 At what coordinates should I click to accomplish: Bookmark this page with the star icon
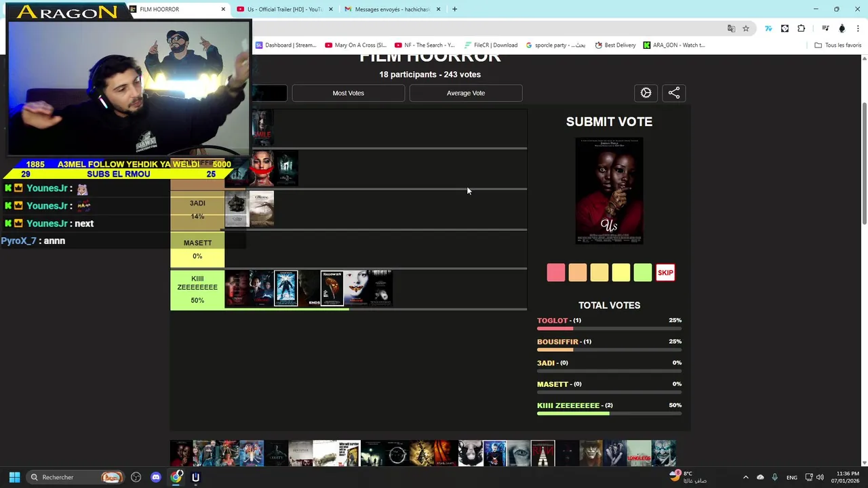(x=746, y=28)
